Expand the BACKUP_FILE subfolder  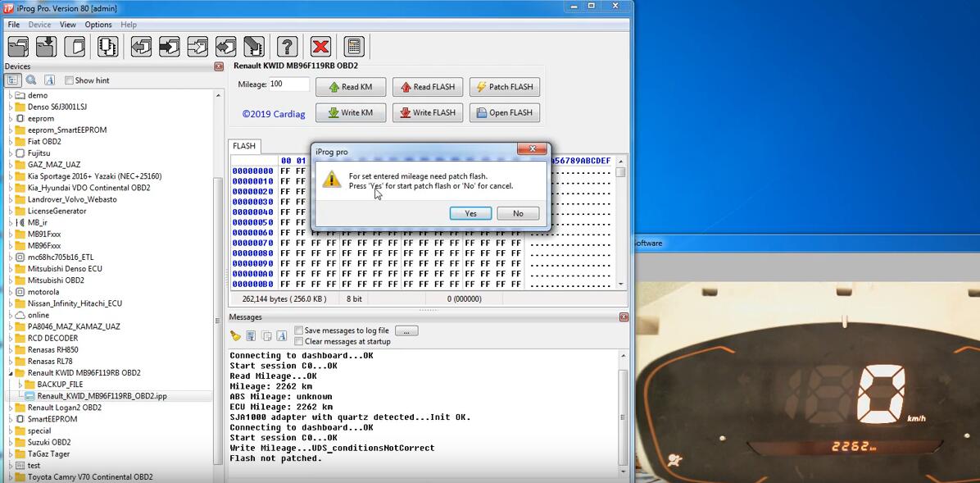20,384
